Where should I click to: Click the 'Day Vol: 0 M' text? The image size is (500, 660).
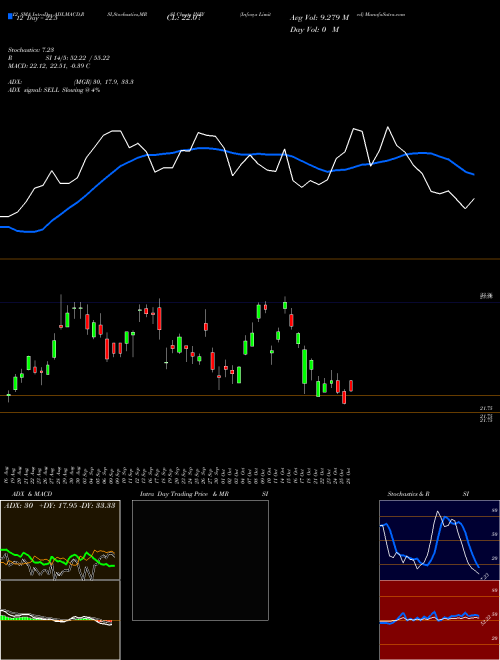point(314,29)
